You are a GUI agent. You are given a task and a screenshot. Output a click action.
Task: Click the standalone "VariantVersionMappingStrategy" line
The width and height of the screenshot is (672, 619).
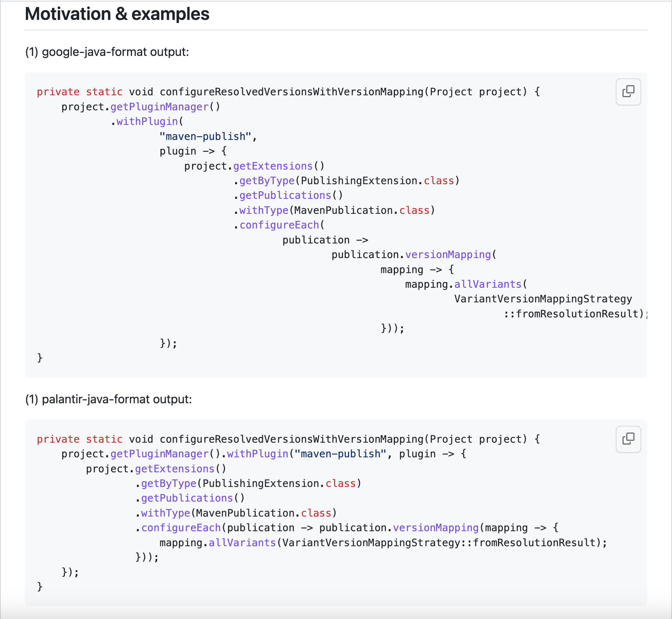tap(543, 299)
